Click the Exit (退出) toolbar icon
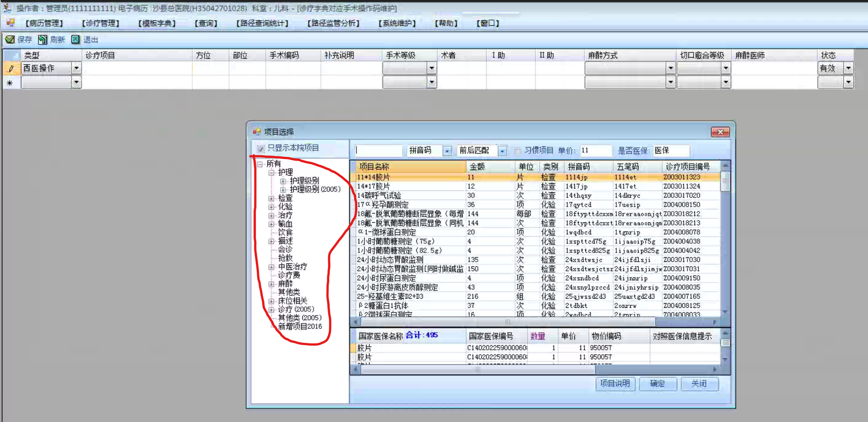Viewport: 868px width, 422px height. click(x=76, y=39)
